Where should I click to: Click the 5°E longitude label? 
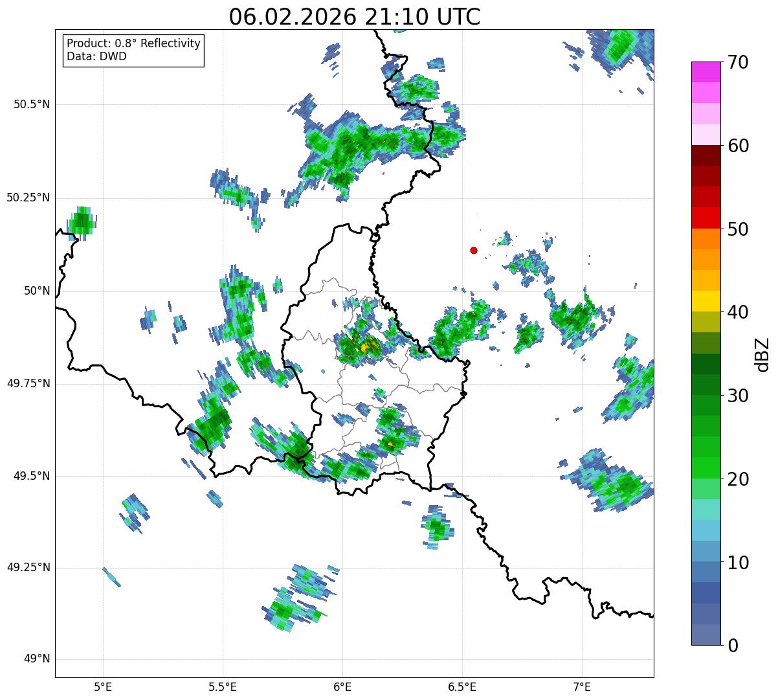coord(103,686)
